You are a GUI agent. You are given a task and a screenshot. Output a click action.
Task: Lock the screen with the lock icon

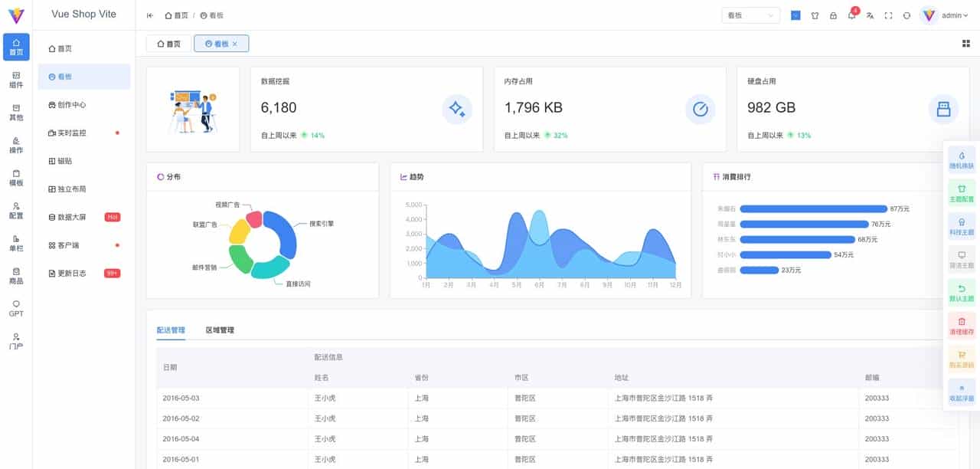click(834, 15)
